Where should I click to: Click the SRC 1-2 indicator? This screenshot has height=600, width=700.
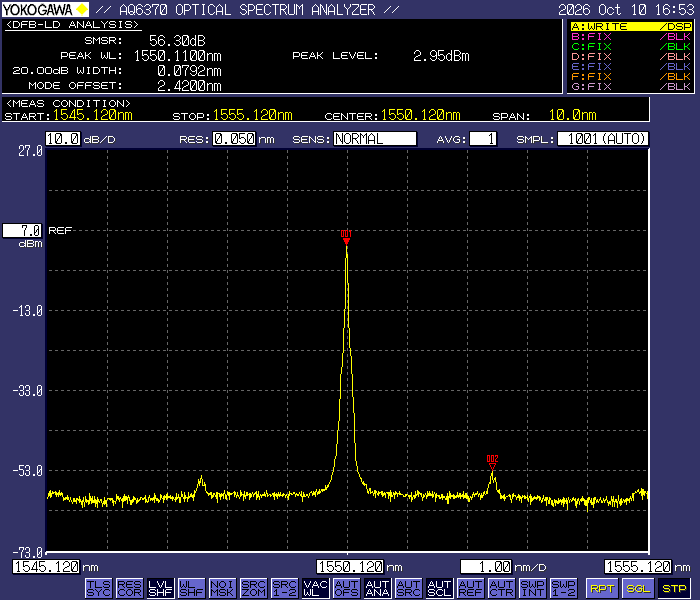(284, 588)
